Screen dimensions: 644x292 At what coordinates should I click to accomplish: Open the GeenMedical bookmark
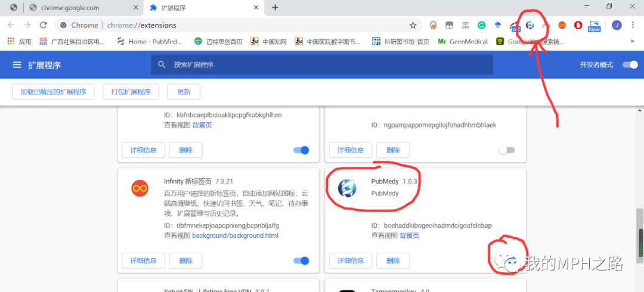pyautogui.click(x=463, y=42)
